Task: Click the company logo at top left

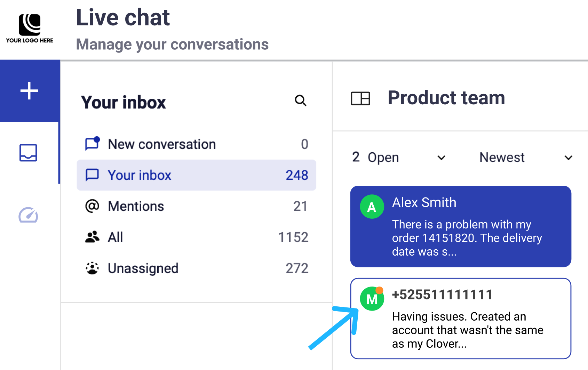Action: [x=30, y=29]
